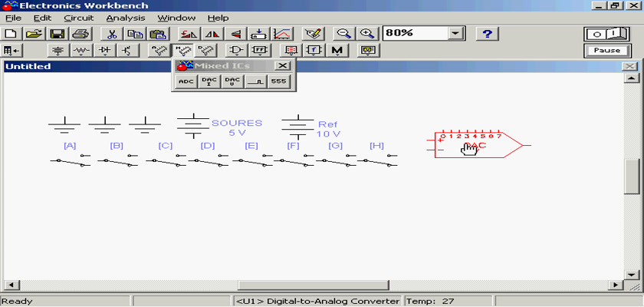Image resolution: width=644 pixels, height=307 pixels.
Task: Print the circuit
Action: [81, 33]
